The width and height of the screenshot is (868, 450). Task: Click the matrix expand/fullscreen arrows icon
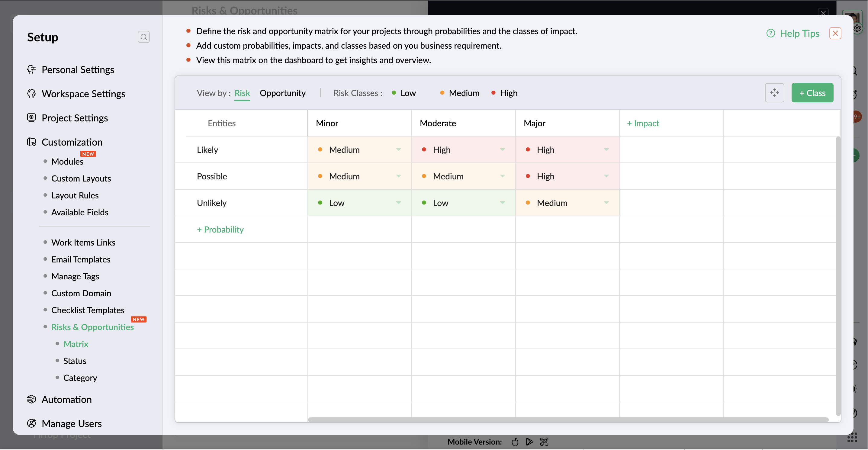pos(774,93)
